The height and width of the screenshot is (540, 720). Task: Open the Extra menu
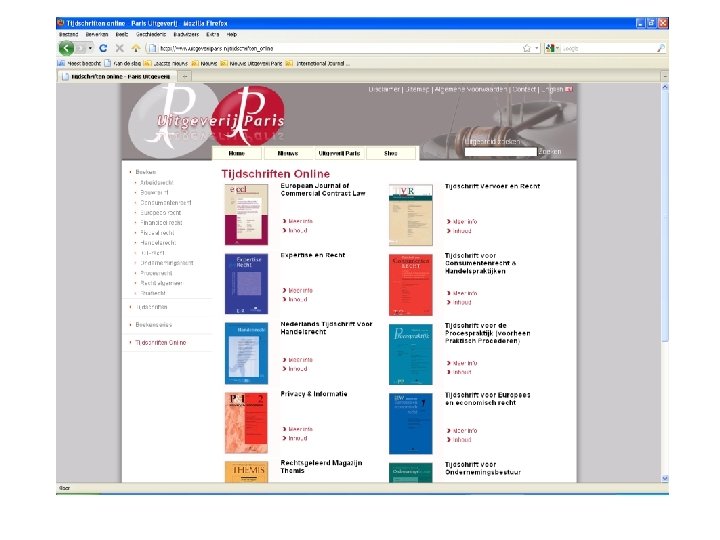click(x=212, y=34)
